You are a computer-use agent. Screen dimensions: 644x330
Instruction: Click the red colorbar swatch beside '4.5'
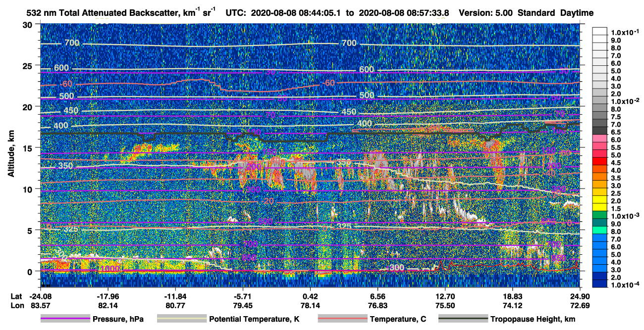pos(600,162)
